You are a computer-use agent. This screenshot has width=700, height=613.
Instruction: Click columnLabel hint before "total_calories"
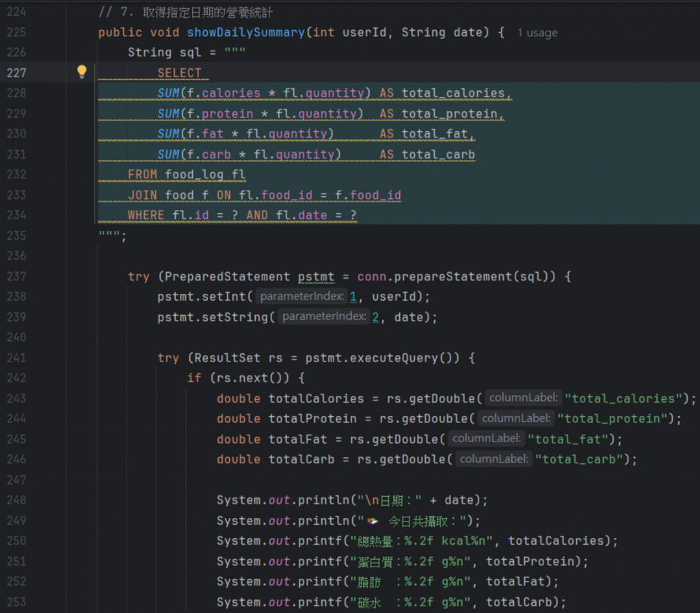tap(523, 398)
